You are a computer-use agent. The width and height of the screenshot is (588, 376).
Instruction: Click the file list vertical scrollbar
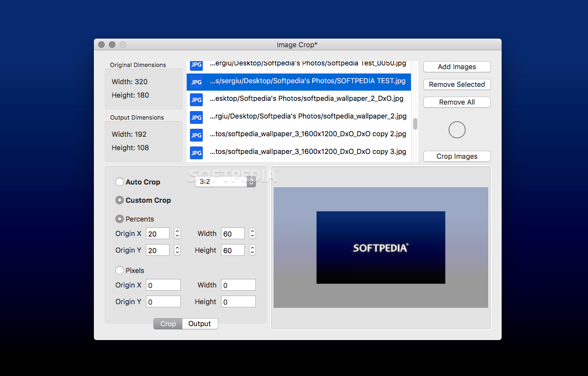(x=415, y=124)
